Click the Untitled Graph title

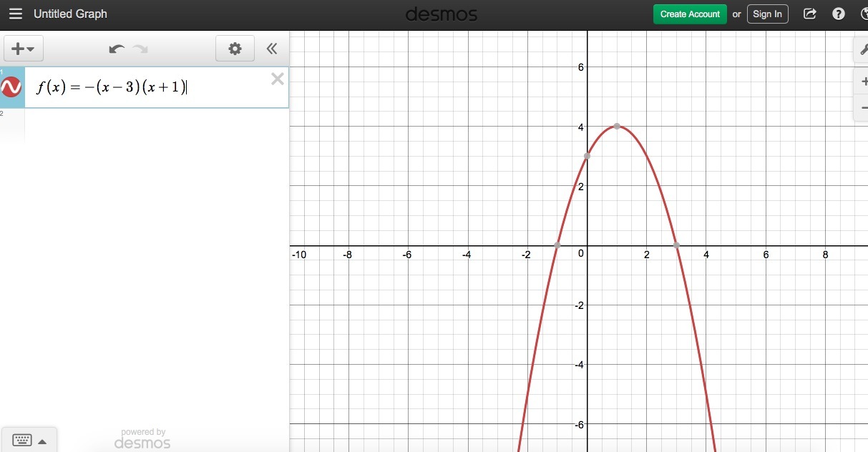coord(70,14)
